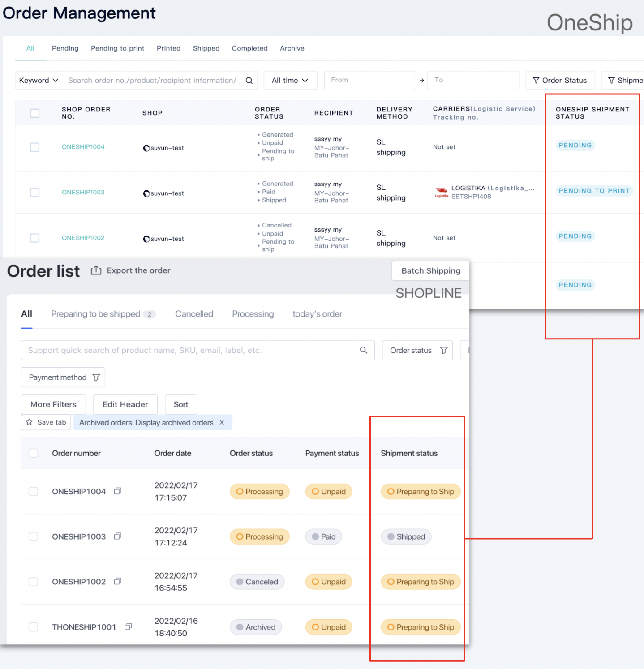
Task: Click the star icon on Save tab
Action: (x=29, y=422)
